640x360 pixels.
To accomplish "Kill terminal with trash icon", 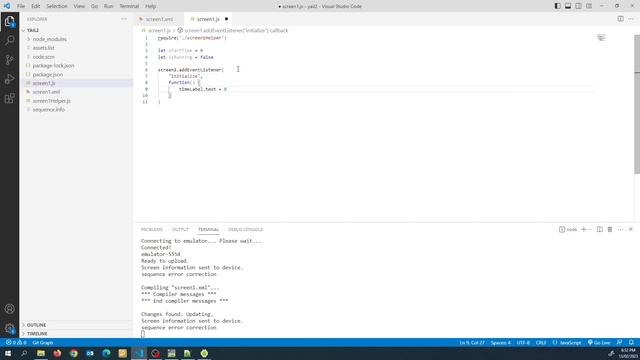I will pos(610,229).
